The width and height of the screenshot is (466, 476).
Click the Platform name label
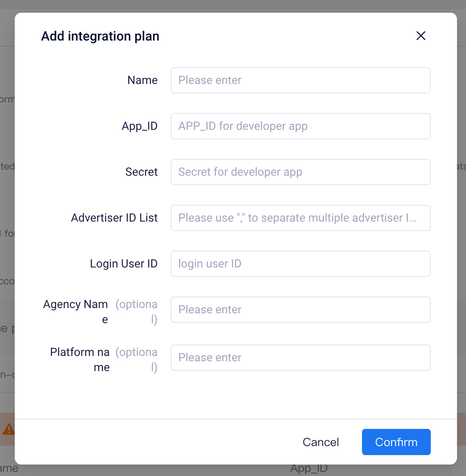pyautogui.click(x=80, y=359)
